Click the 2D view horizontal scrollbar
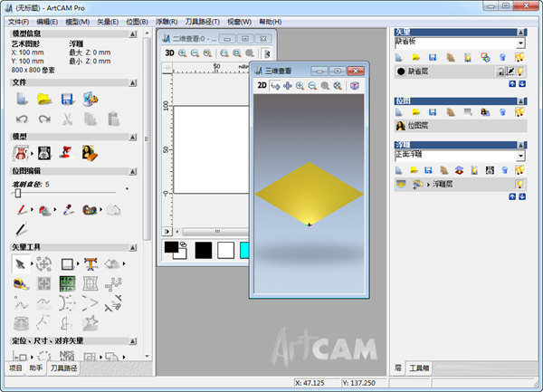This screenshot has width=543, height=392. point(215,232)
